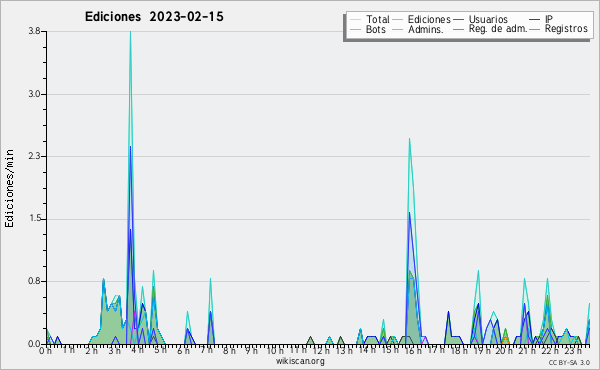Click the 3.8 value on y-axis
Viewport: 600px width, 370px height.
pyautogui.click(x=34, y=31)
